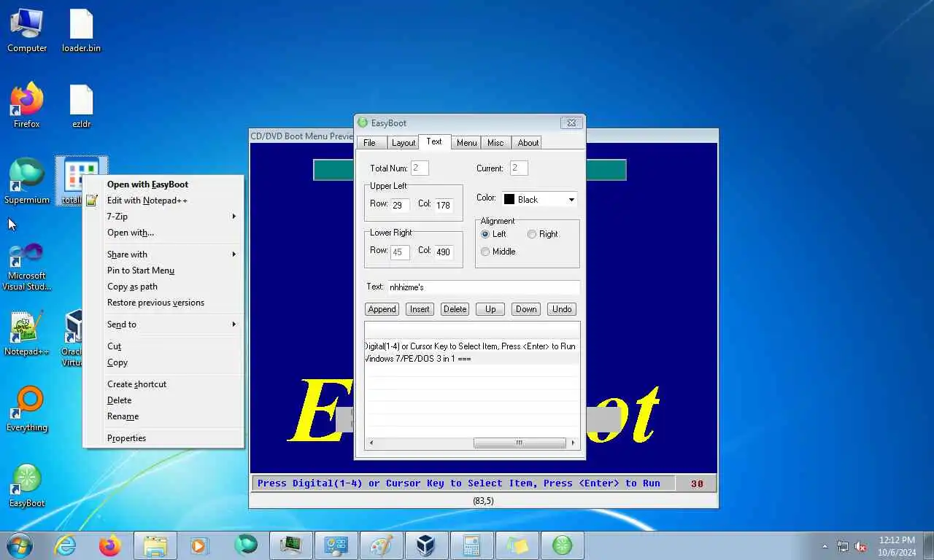Select the Oracle VirtualBox desktop shortcut
Screen dimensions: 934x560
pyautogui.click(x=72, y=338)
